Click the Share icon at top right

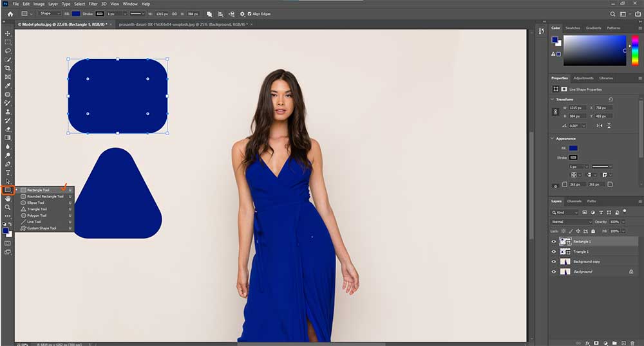(638, 14)
